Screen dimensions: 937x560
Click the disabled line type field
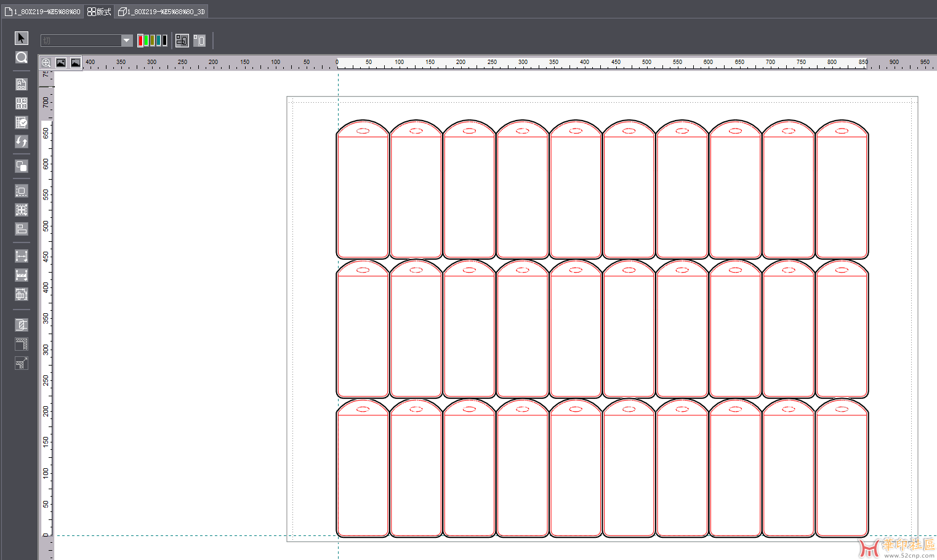pyautogui.click(x=81, y=41)
